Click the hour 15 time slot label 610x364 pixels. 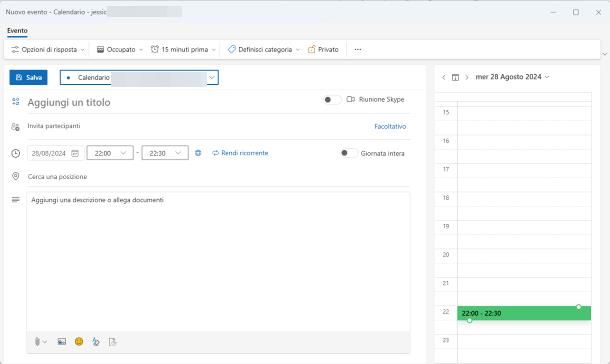pyautogui.click(x=446, y=112)
